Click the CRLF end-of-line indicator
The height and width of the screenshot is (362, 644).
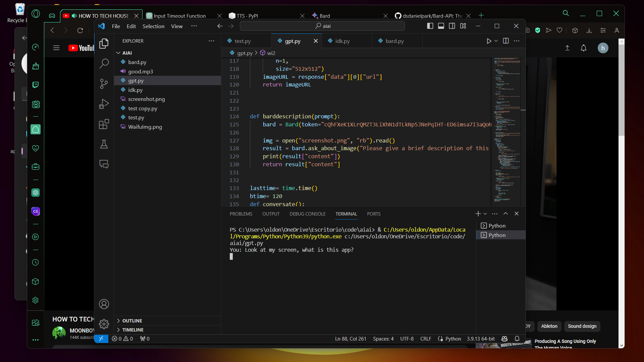tap(425, 339)
